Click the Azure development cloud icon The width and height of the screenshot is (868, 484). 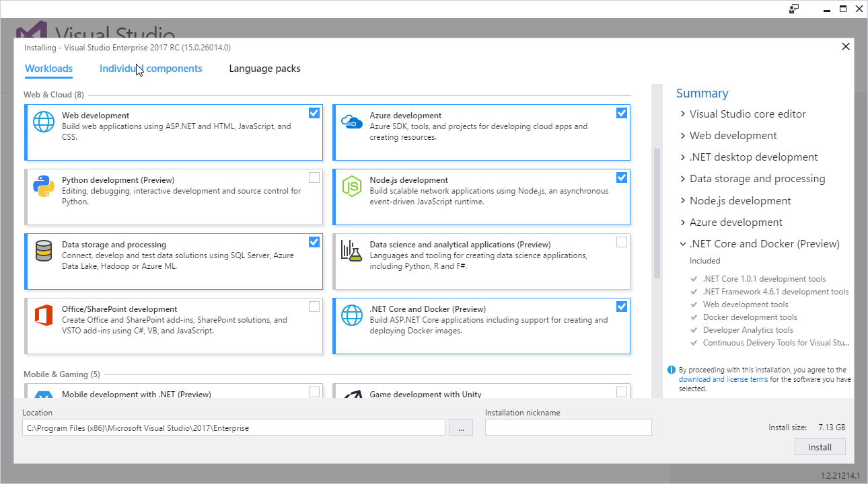coord(351,122)
